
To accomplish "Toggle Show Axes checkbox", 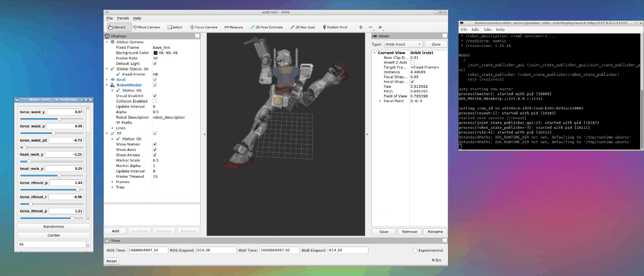I will coord(155,149).
